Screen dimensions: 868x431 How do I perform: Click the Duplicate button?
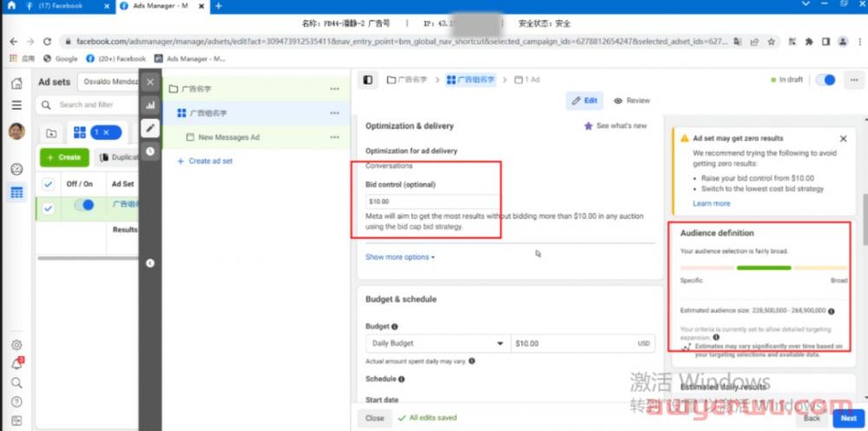(x=116, y=157)
